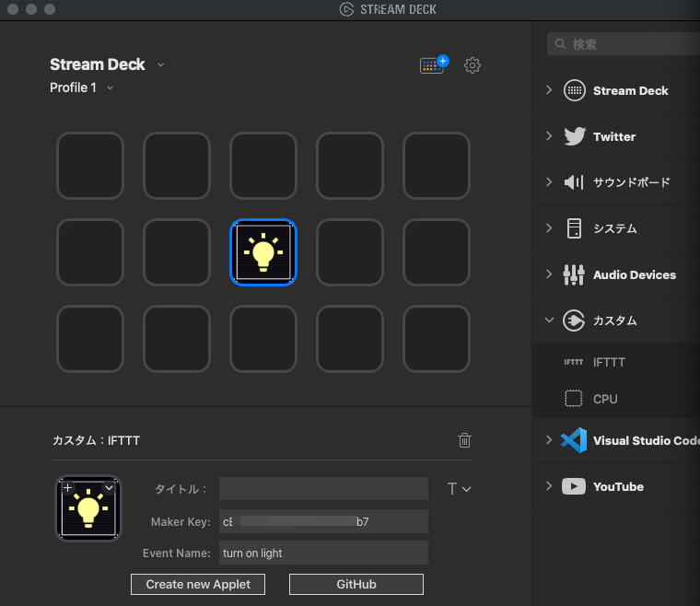700x606 pixels.
Task: Expand the Stream Deck category chevron
Action: pyautogui.click(x=549, y=90)
